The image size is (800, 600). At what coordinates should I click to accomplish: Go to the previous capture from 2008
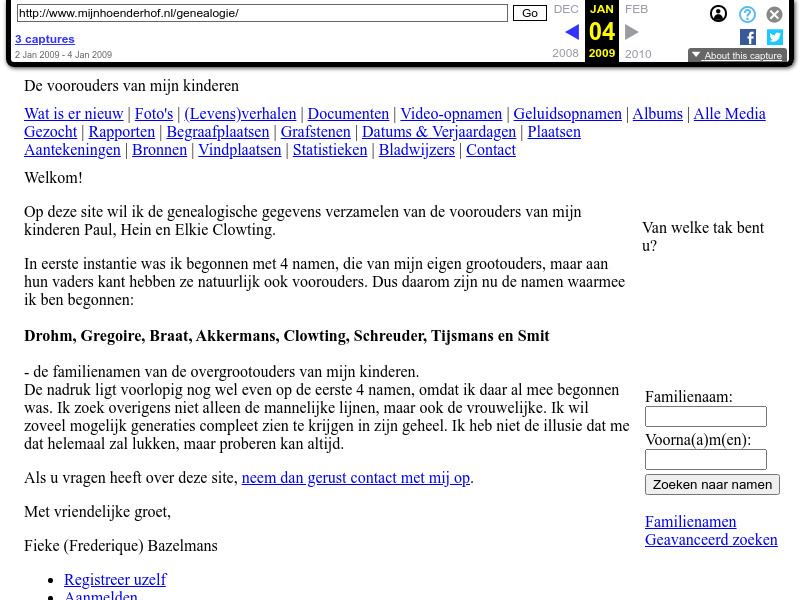571,31
